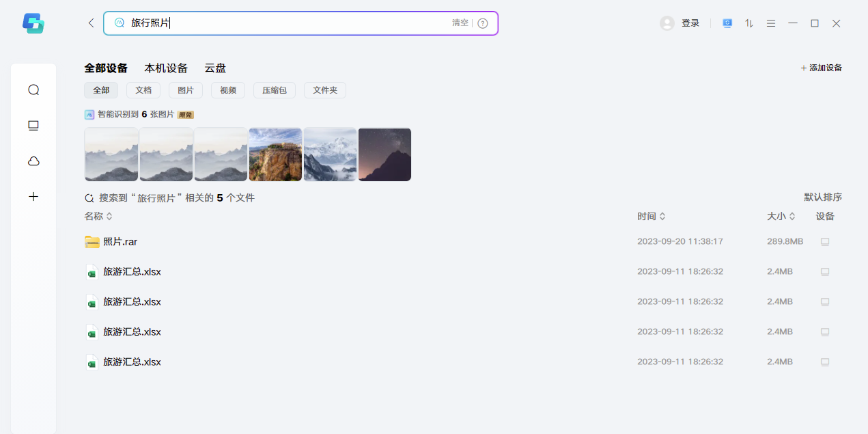Filter by 全部 type
Viewport: 868px width, 434px height.
point(101,90)
